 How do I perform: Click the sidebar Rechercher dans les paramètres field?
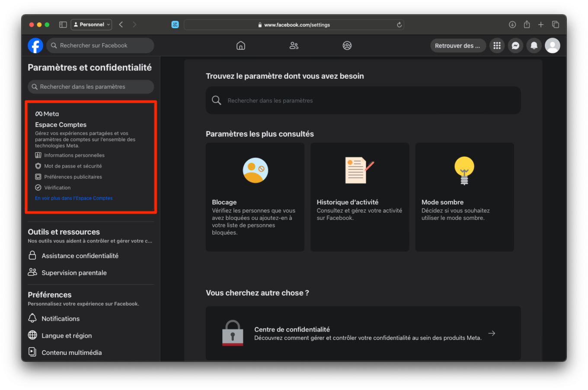(91, 87)
